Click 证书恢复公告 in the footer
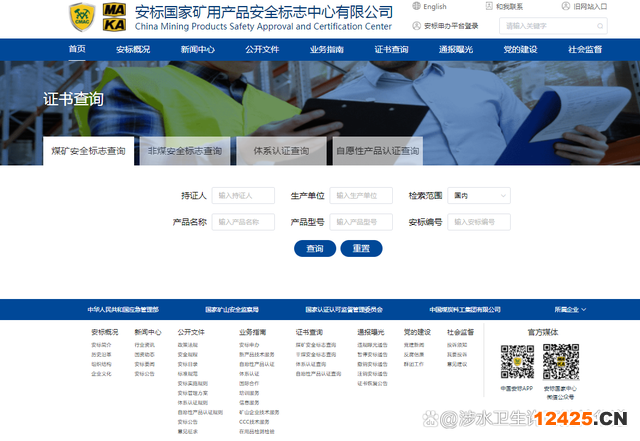The width and height of the screenshot is (640, 441). 372,383
